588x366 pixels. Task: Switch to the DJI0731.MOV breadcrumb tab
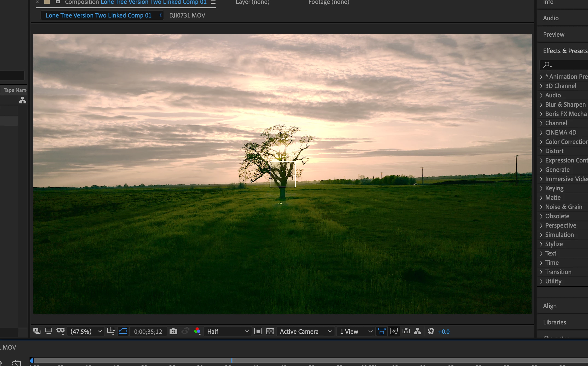187,15
